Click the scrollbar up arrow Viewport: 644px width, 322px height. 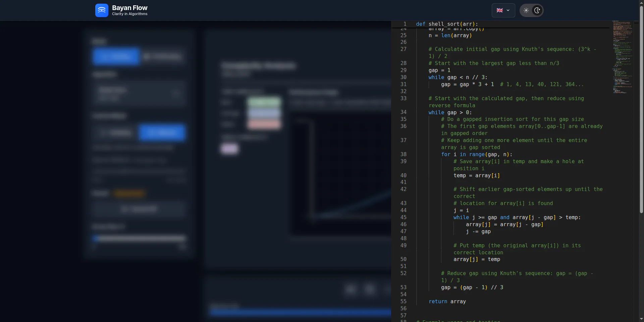tap(641, 2)
